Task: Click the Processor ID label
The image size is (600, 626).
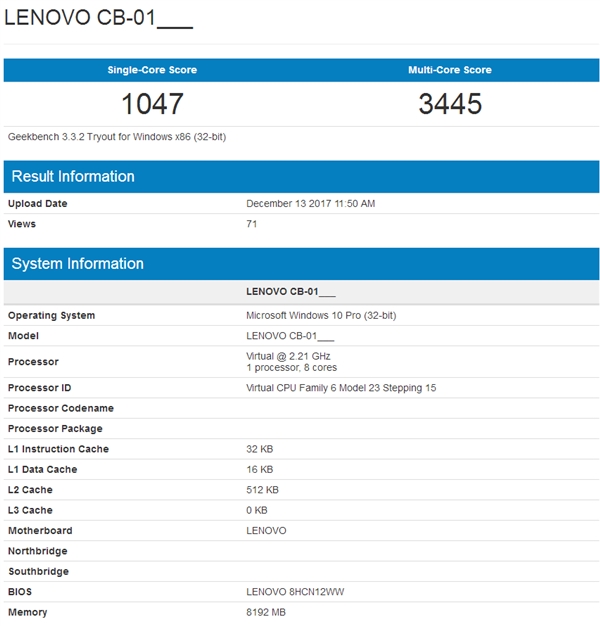Action: 40,388
